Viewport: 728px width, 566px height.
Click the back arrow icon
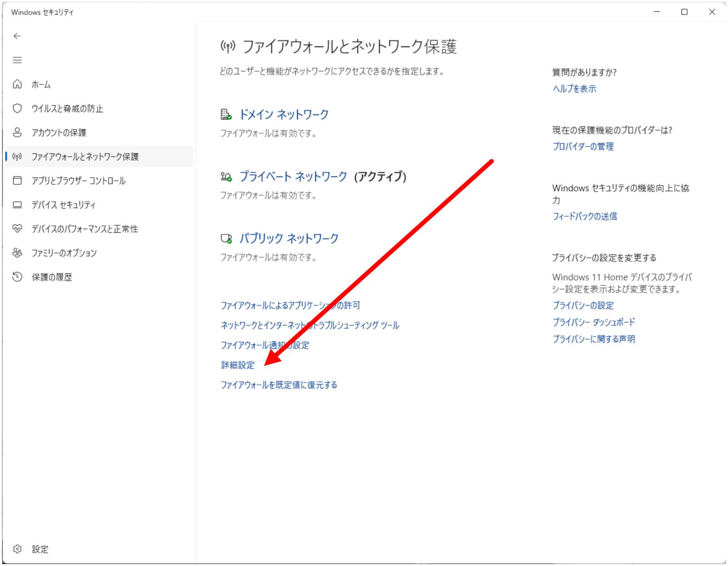(x=17, y=36)
